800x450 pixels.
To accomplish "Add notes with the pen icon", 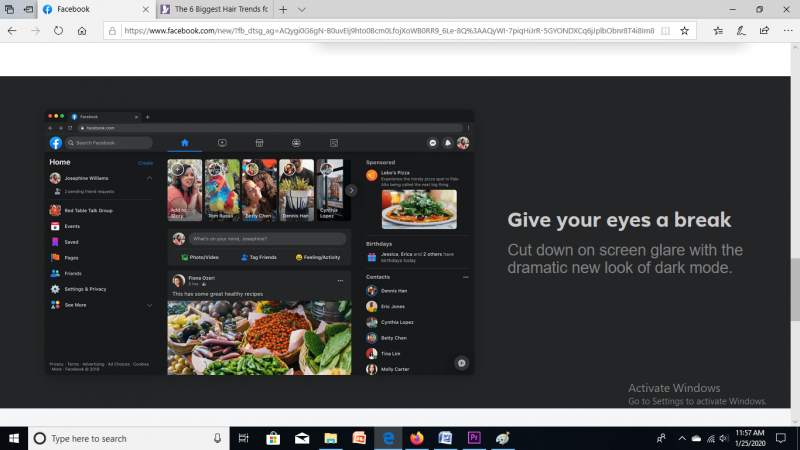I will pyautogui.click(x=741, y=31).
